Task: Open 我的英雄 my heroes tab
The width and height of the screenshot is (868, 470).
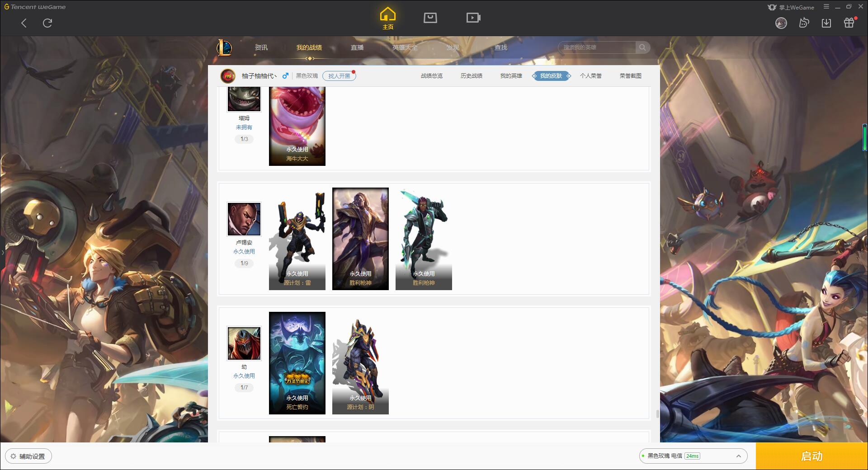Action: pos(511,76)
